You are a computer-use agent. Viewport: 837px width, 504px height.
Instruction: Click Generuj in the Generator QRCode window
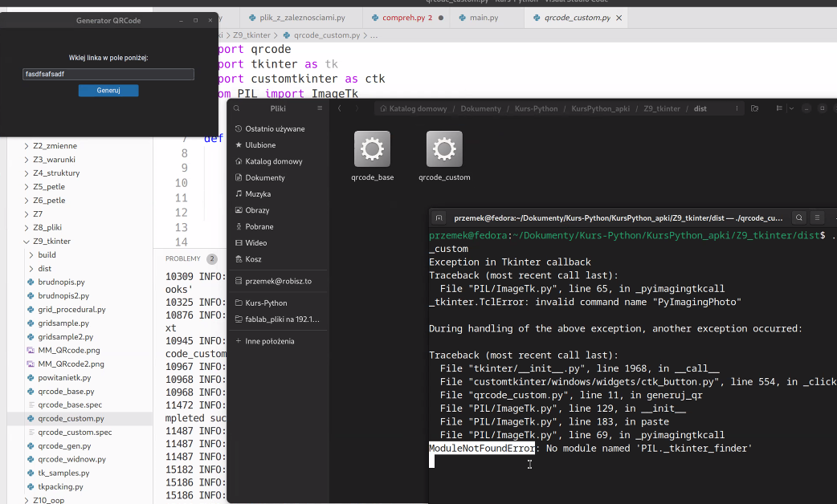(x=108, y=91)
